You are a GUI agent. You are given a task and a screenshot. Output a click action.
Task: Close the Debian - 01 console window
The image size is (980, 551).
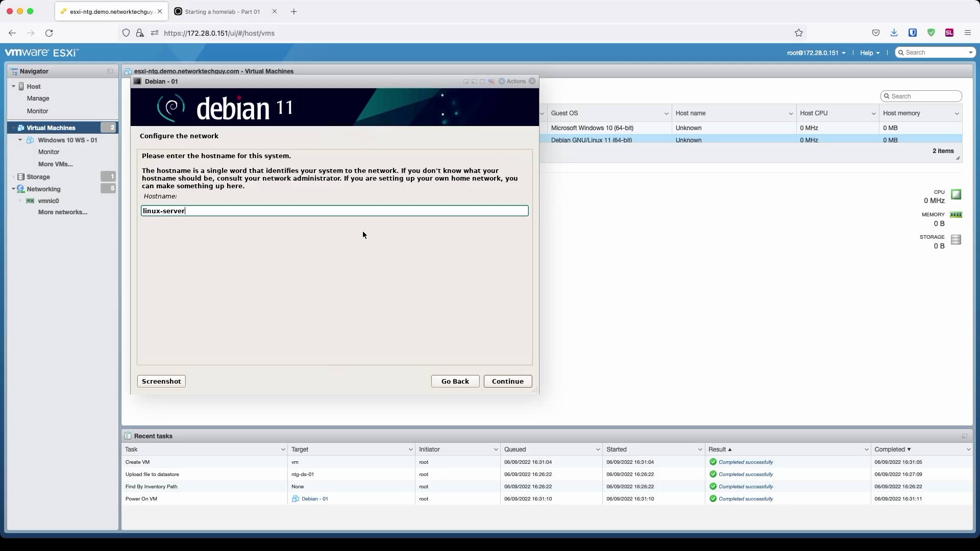point(532,81)
